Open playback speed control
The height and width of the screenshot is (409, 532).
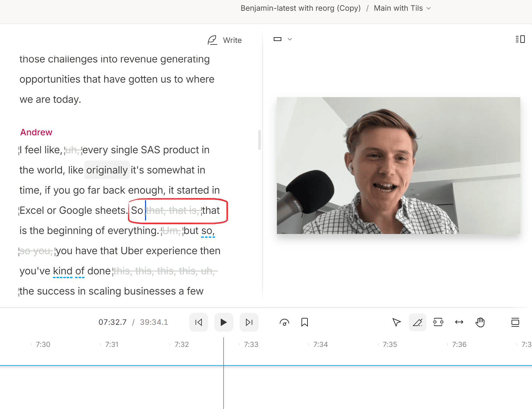pos(284,322)
